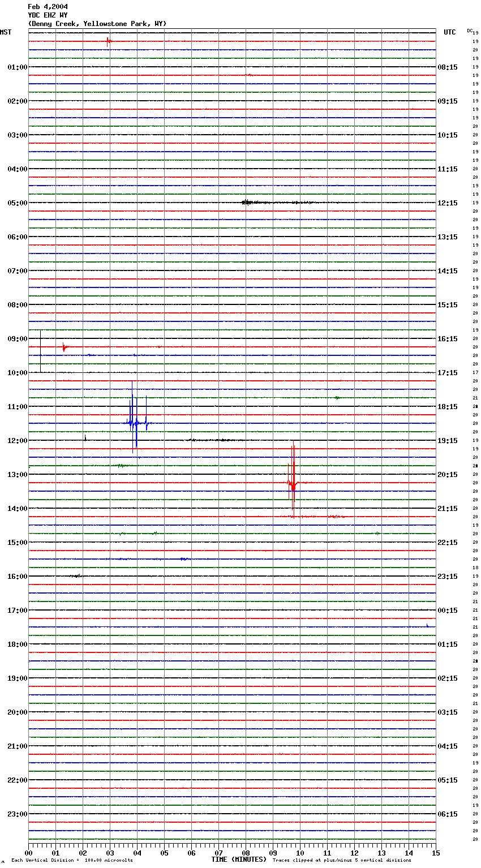The width and height of the screenshot is (481, 868).
Task: Click the '13:00' MST time label
Action: [18, 475]
